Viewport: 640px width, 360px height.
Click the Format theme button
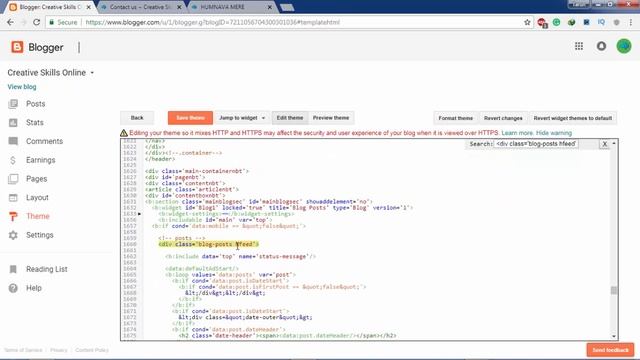click(456, 118)
